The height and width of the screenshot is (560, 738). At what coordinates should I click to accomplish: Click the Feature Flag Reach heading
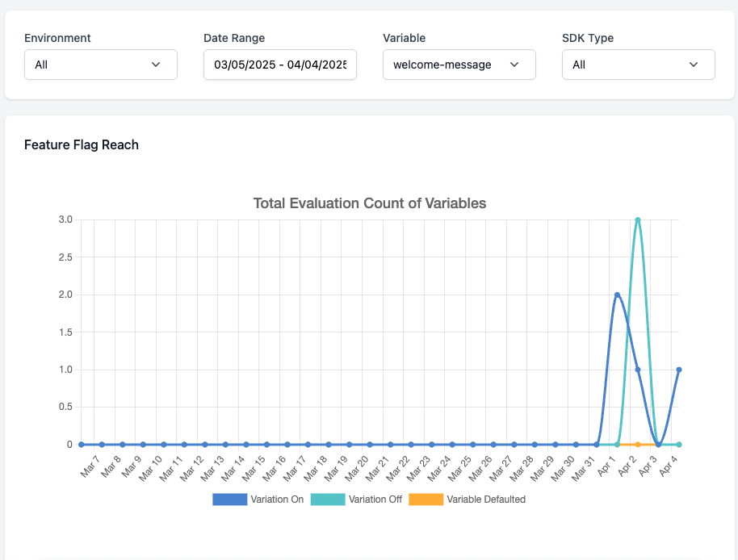tap(82, 145)
